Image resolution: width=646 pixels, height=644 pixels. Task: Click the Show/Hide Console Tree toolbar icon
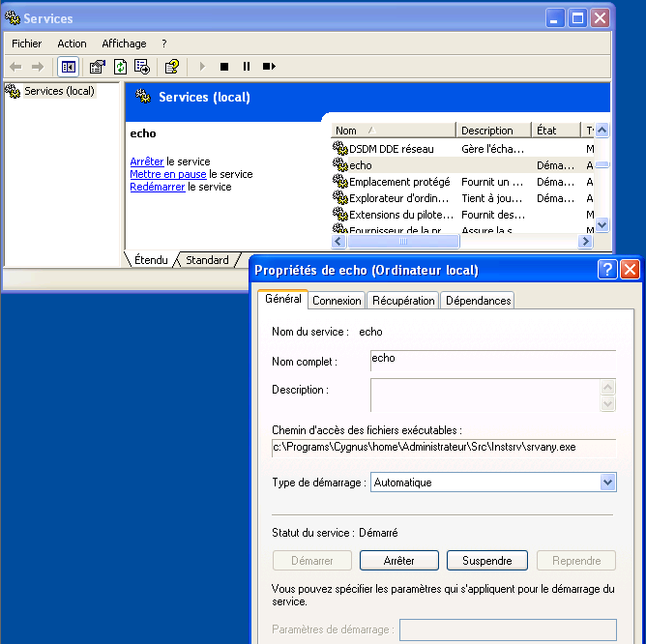(x=69, y=67)
